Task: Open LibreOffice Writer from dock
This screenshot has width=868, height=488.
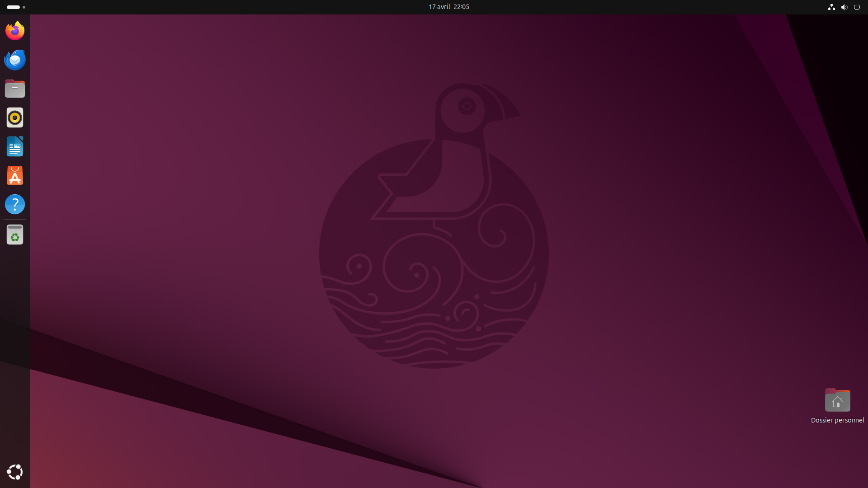Action: 15,146
